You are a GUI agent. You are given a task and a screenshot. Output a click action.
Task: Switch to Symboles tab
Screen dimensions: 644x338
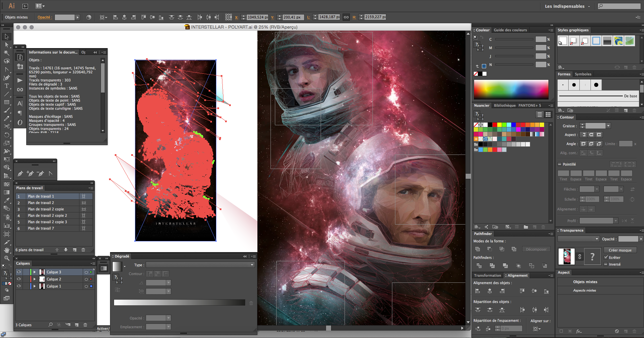click(x=583, y=74)
